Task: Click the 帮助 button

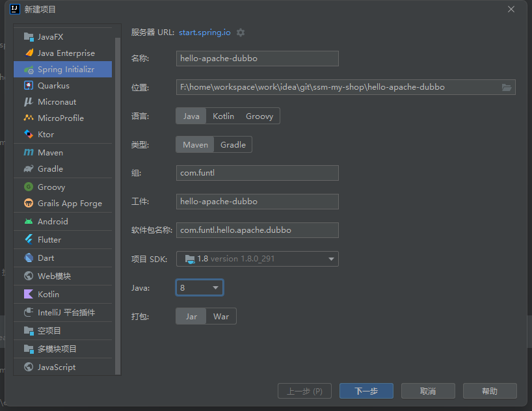Action: (490, 391)
